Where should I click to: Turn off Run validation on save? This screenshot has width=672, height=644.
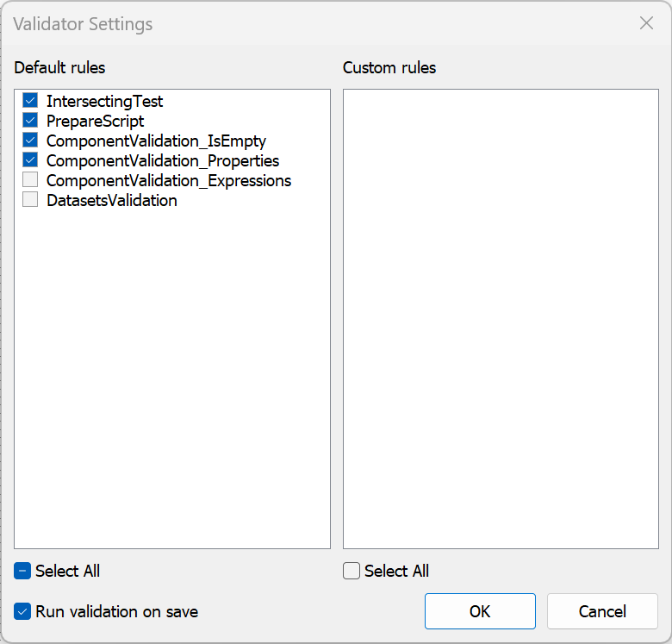pyautogui.click(x=22, y=611)
